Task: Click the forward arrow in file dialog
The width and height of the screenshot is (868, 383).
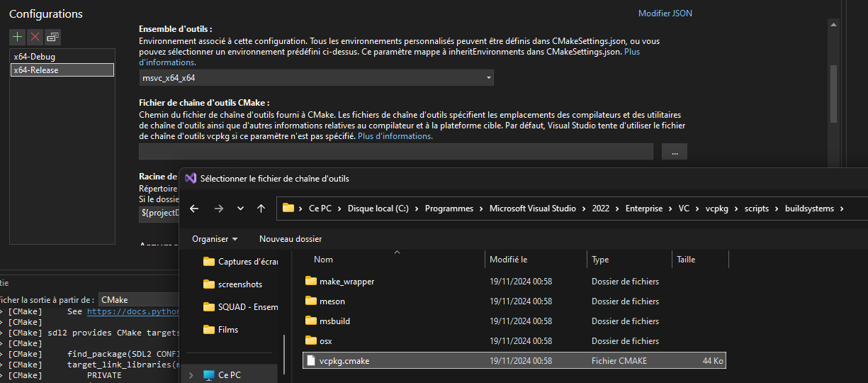Action: pos(218,209)
